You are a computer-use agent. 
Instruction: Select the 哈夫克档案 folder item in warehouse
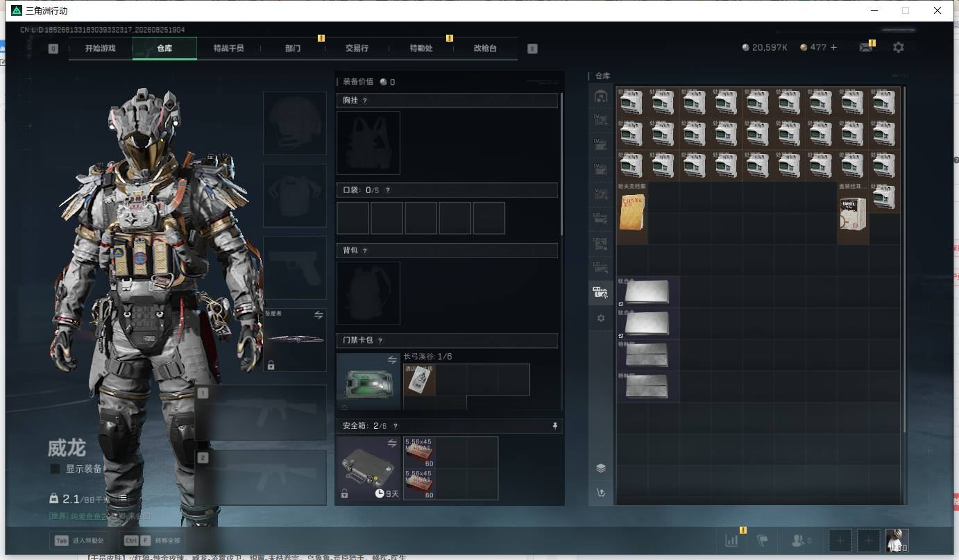coord(632,213)
